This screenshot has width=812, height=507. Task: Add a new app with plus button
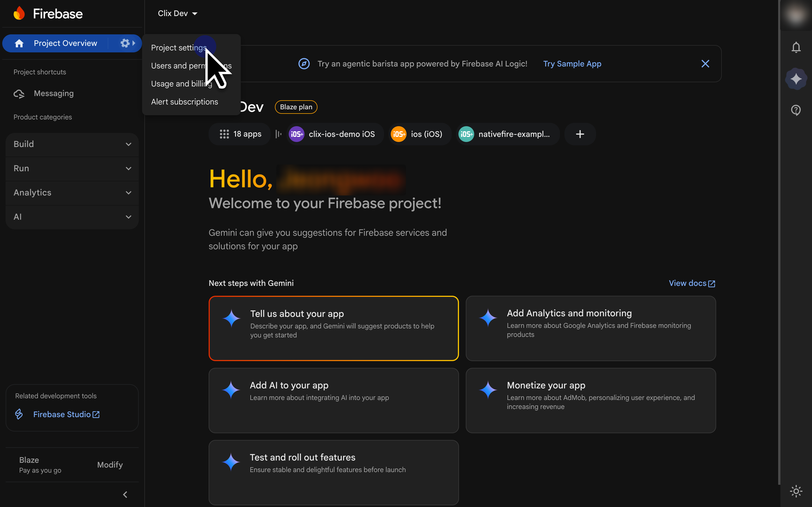click(x=580, y=134)
